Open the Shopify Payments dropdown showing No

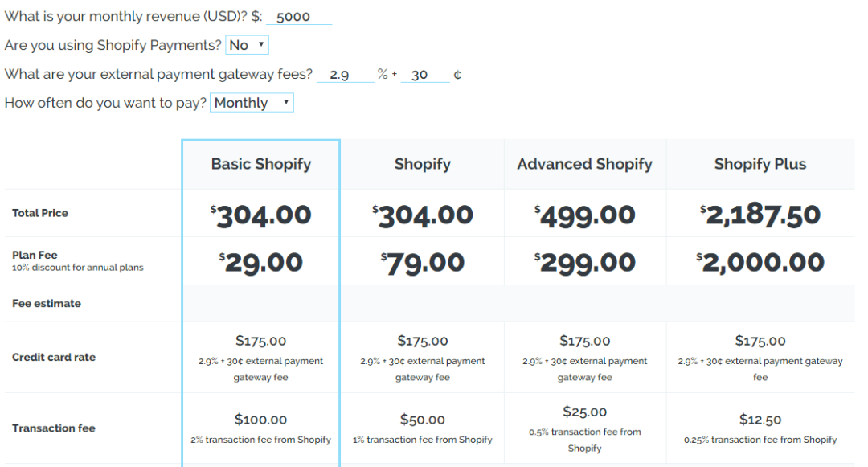(247, 46)
